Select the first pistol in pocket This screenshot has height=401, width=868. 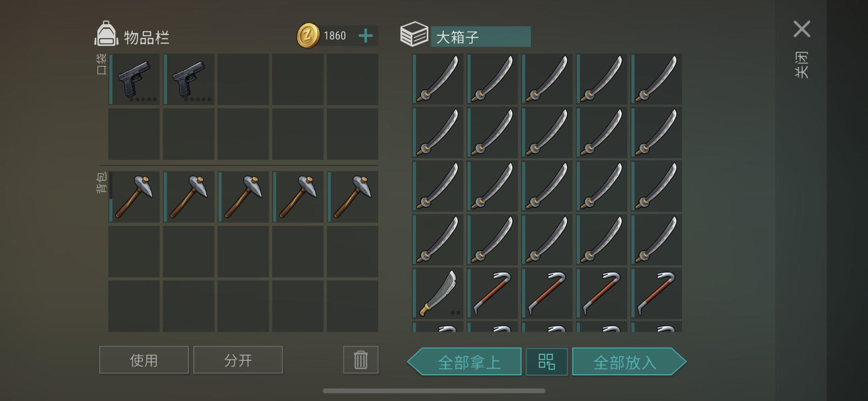(x=134, y=79)
